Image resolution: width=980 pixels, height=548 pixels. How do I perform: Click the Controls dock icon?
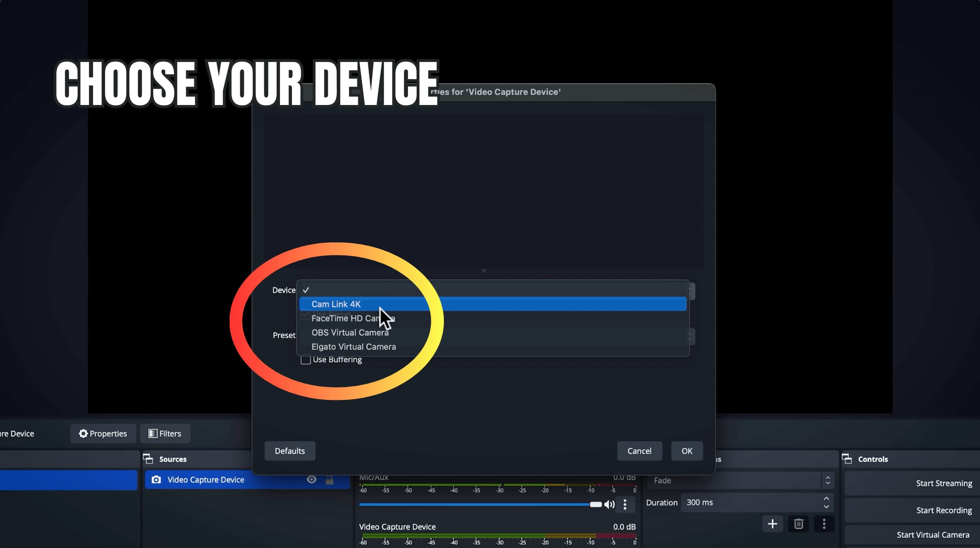pyautogui.click(x=847, y=459)
